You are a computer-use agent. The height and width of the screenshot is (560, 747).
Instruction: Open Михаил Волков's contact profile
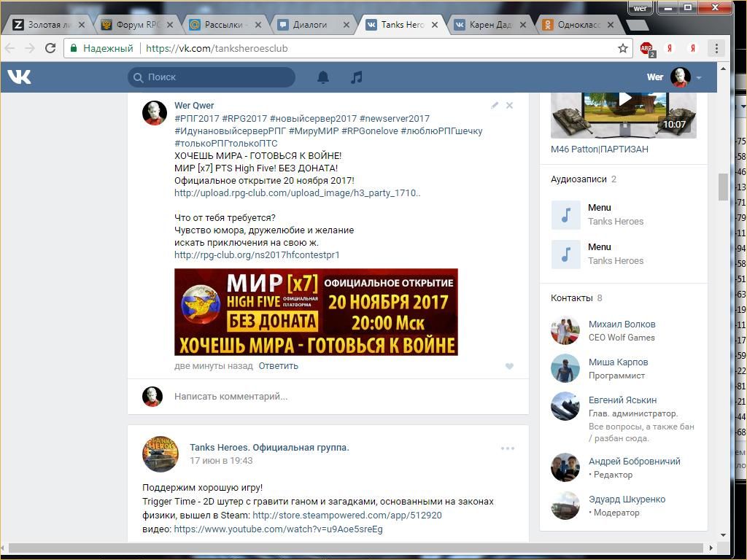click(x=622, y=324)
